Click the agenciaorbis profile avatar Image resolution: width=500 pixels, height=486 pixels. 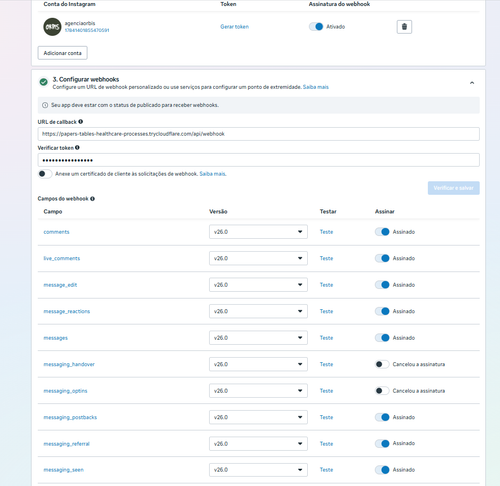pyautogui.click(x=52, y=27)
